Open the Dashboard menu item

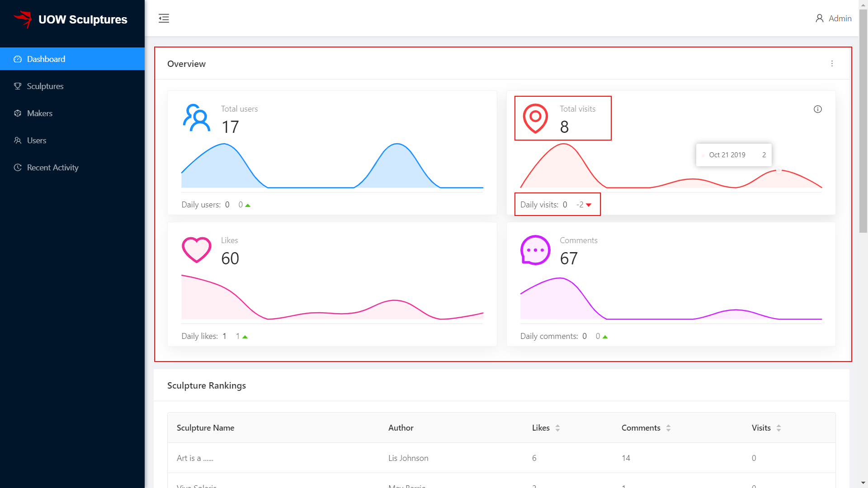(46, 59)
